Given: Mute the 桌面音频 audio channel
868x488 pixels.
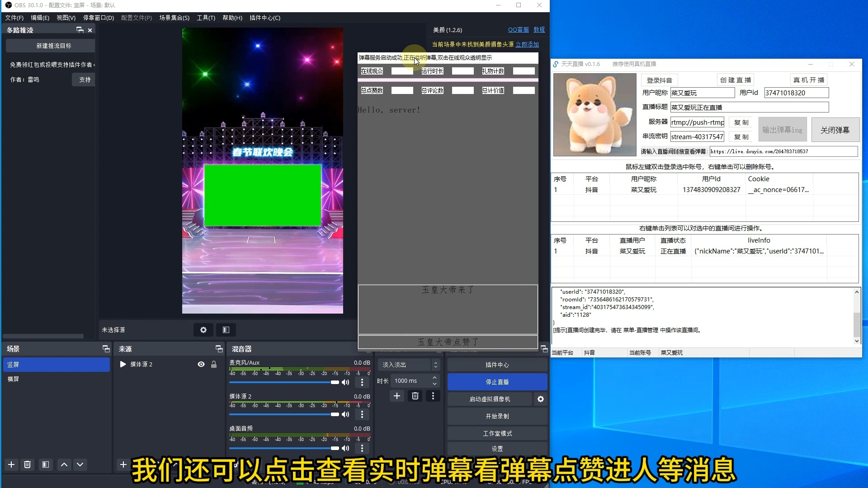Looking at the screenshot, I should [345, 448].
